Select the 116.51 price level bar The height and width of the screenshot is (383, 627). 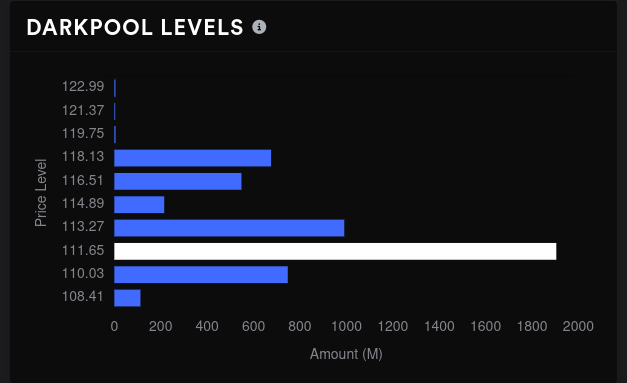pyautogui.click(x=178, y=182)
